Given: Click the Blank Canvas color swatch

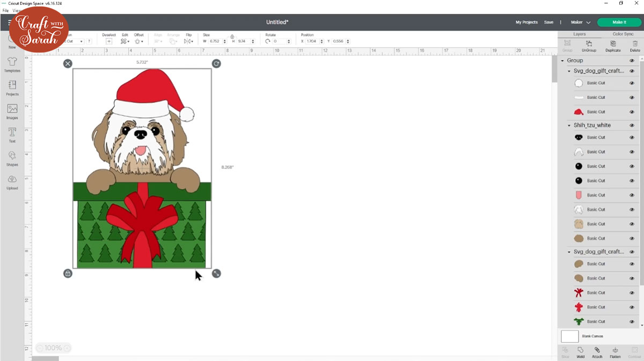Looking at the screenshot, I should 569,336.
